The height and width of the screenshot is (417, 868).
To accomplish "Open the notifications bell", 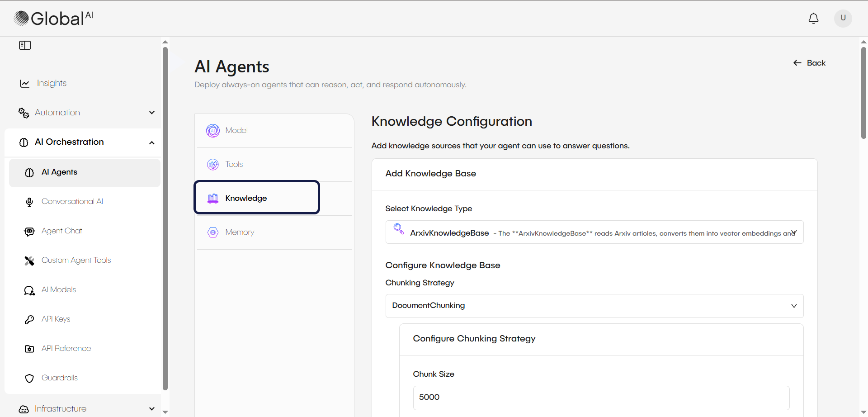I will [813, 19].
